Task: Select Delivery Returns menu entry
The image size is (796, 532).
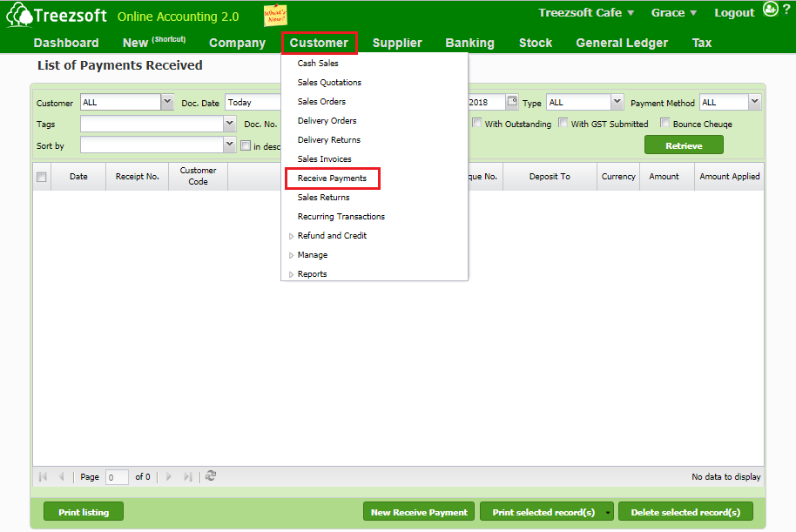Action: click(x=329, y=139)
